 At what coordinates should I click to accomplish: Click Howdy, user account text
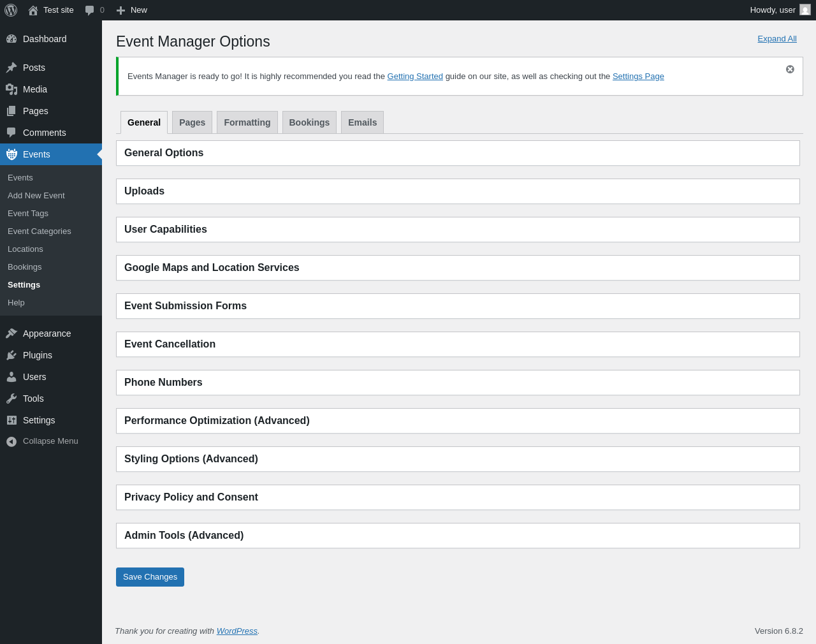(773, 10)
